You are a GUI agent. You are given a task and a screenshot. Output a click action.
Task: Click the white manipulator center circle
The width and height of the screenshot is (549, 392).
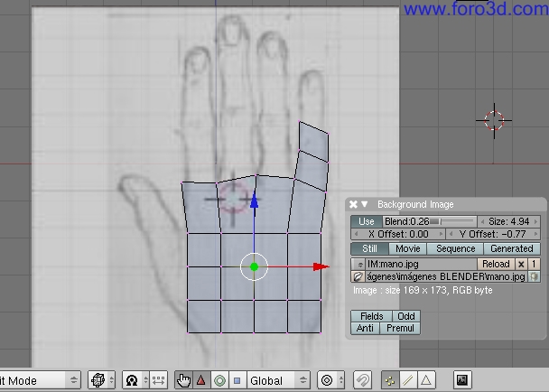[255, 267]
